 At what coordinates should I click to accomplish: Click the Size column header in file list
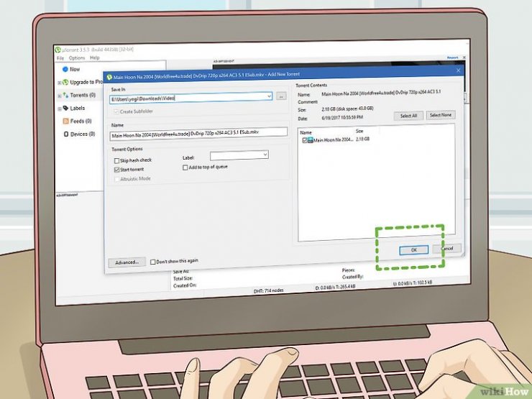(x=359, y=131)
